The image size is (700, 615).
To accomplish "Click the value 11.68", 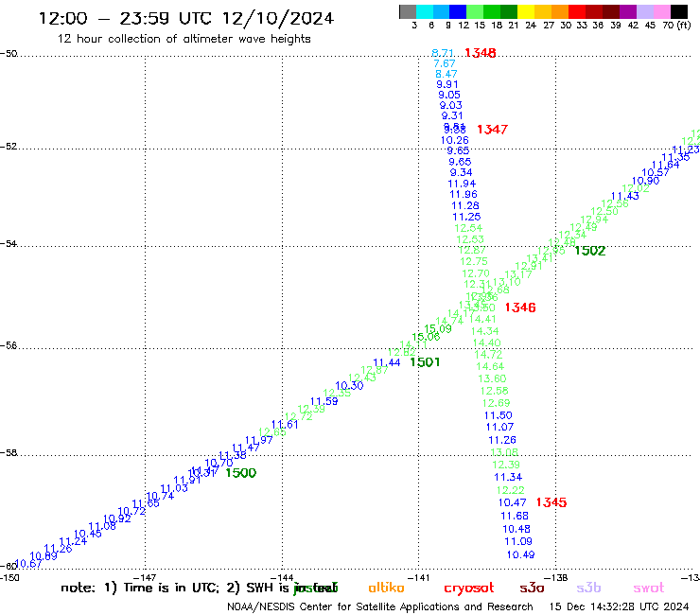I will (515, 516).
